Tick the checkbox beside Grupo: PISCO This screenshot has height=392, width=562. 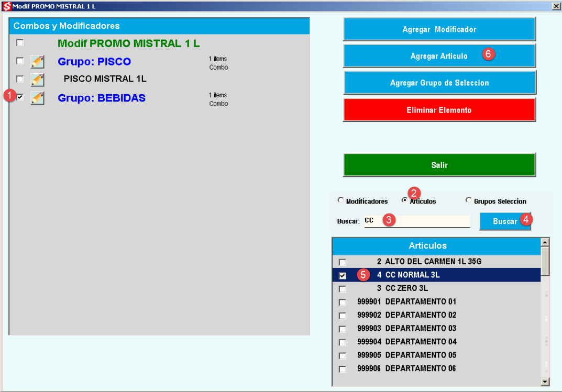(20, 61)
